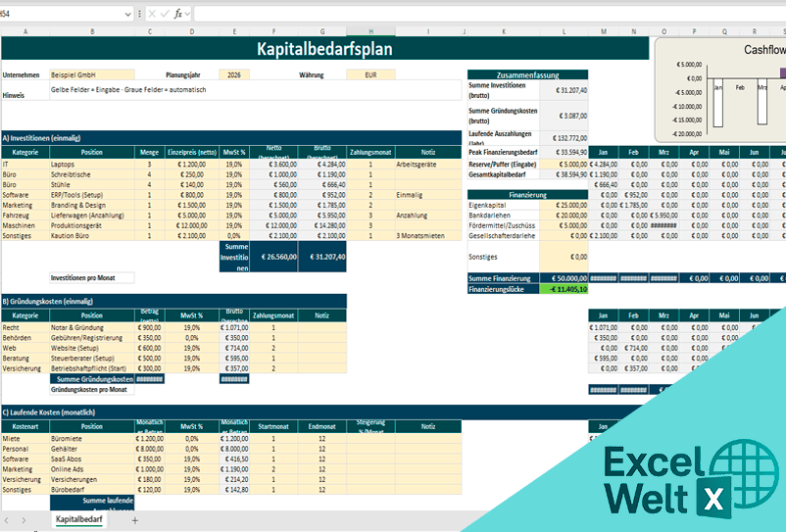Select the Eigenkapital € 25.000,00 cell

pyautogui.click(x=564, y=205)
